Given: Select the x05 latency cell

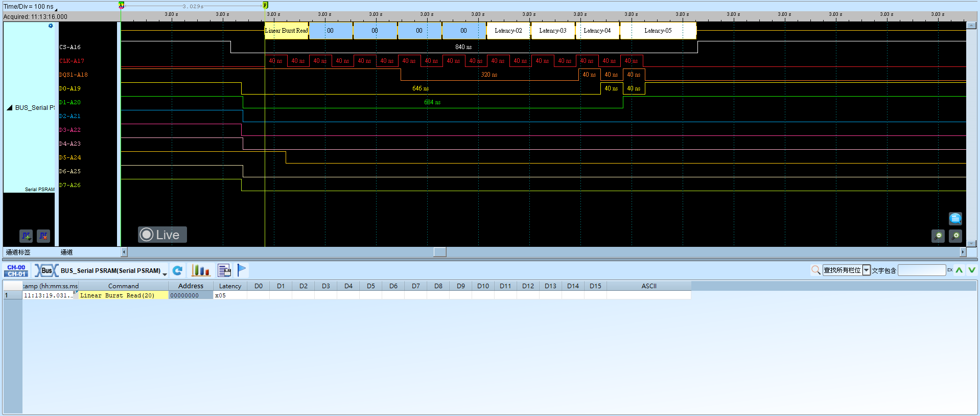Looking at the screenshot, I should click(x=230, y=295).
